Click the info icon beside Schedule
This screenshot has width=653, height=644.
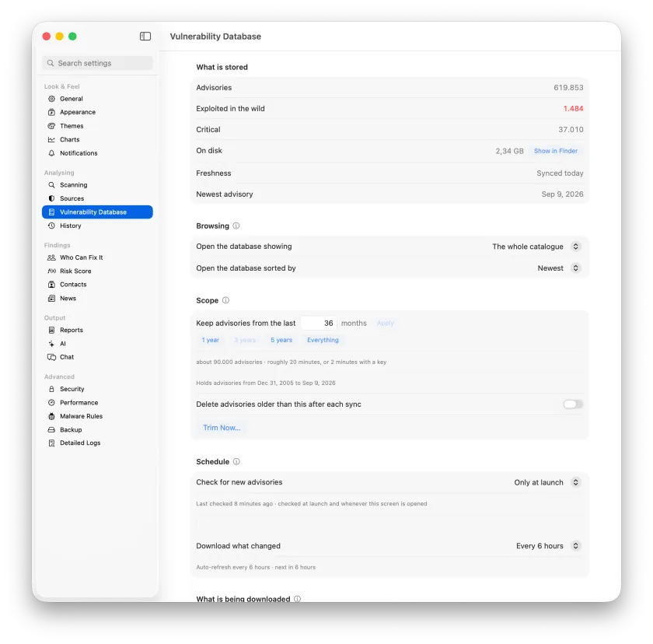pos(236,461)
